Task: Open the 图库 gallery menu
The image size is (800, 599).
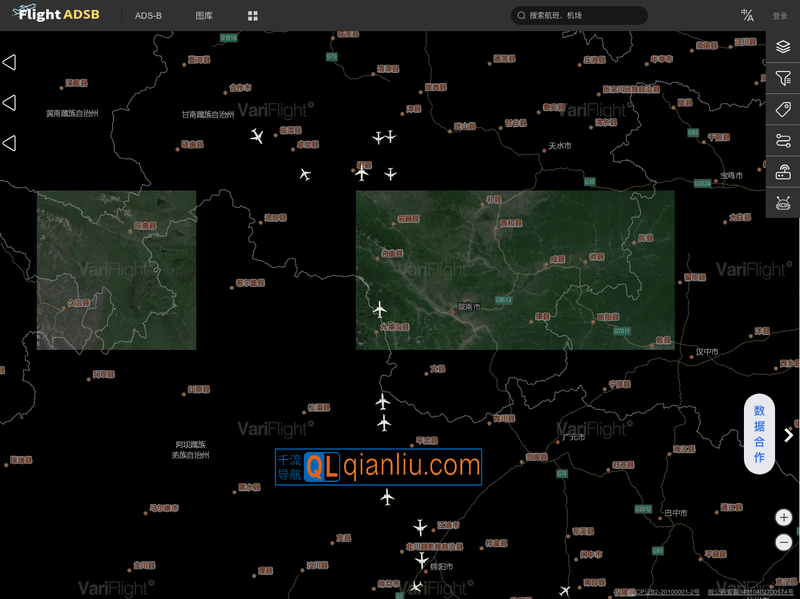Action: [x=204, y=16]
